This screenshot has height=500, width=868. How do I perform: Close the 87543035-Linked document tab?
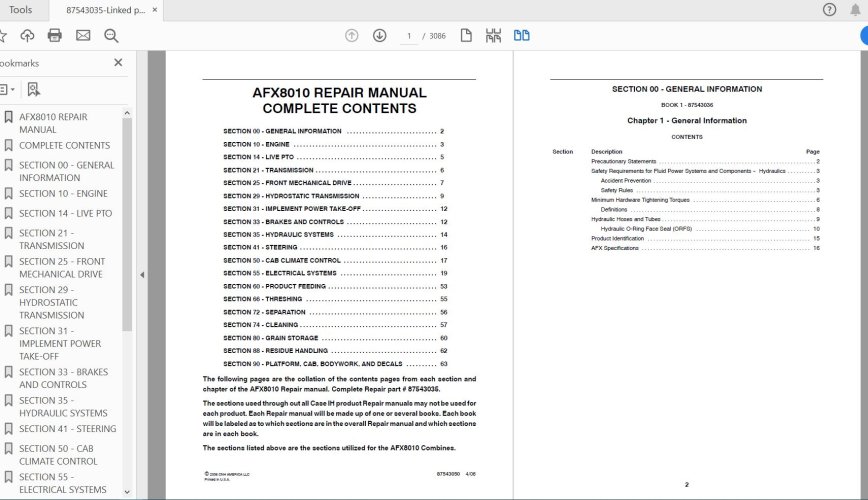coord(154,10)
